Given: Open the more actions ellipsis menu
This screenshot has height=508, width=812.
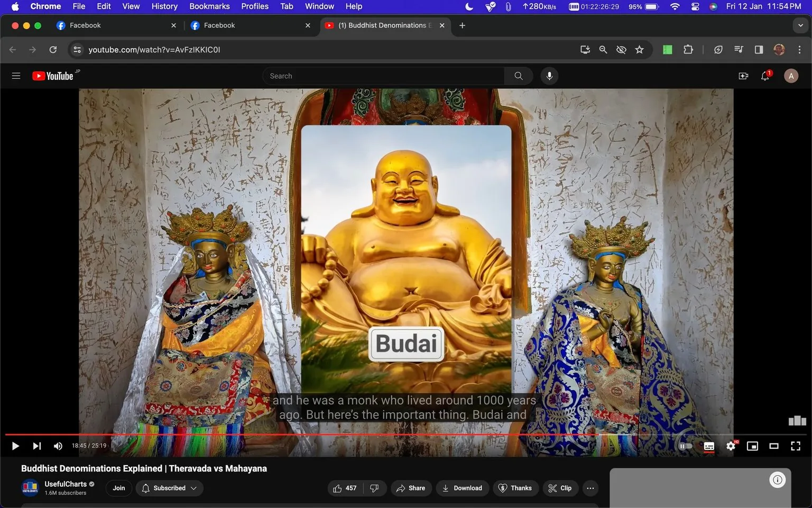Looking at the screenshot, I should pyautogui.click(x=590, y=488).
